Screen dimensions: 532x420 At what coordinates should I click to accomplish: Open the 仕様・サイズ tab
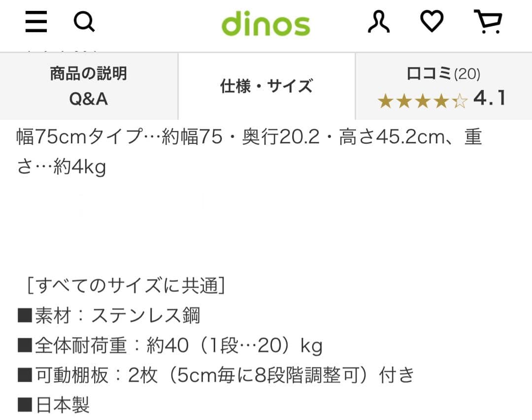[x=266, y=86]
